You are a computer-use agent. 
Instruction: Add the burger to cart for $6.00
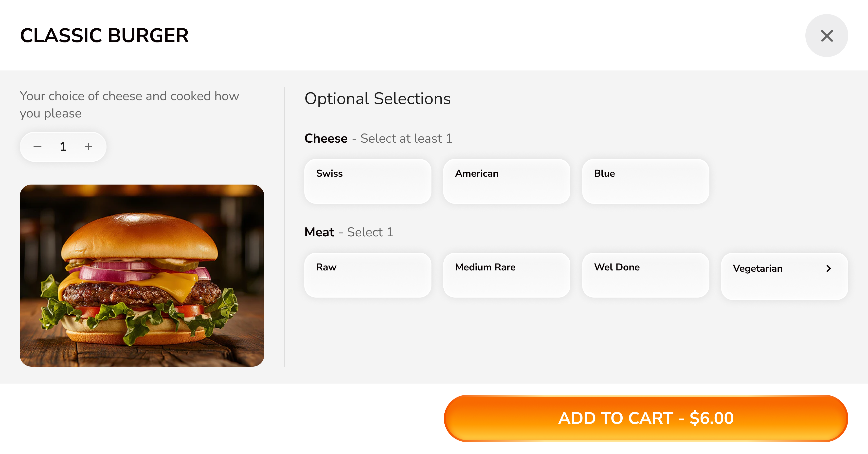[x=646, y=418]
